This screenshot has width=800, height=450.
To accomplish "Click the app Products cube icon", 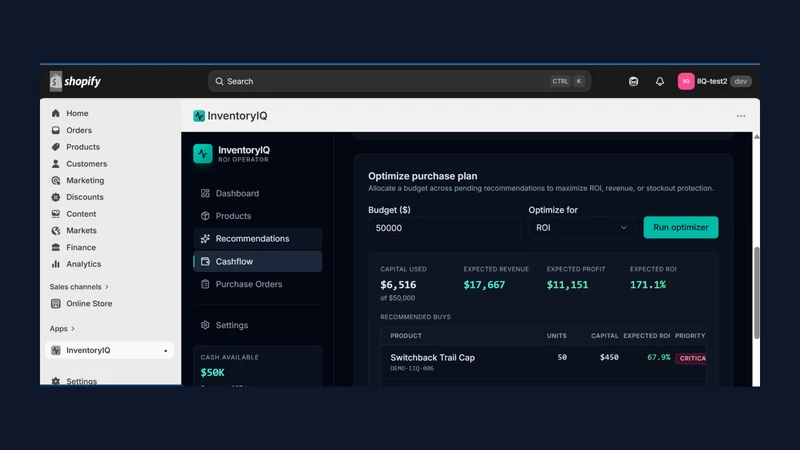I will [205, 216].
